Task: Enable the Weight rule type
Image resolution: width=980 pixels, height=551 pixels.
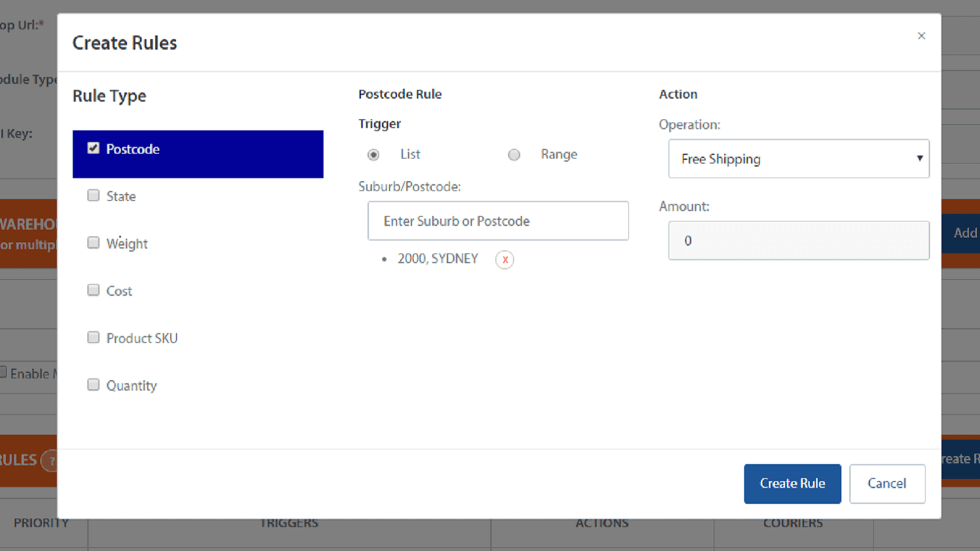Action: pyautogui.click(x=93, y=242)
